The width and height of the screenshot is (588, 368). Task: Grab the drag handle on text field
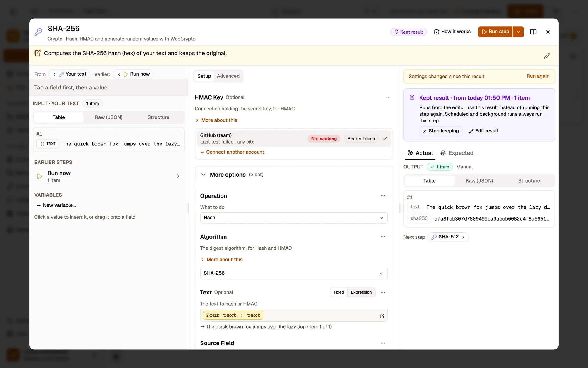click(42, 144)
